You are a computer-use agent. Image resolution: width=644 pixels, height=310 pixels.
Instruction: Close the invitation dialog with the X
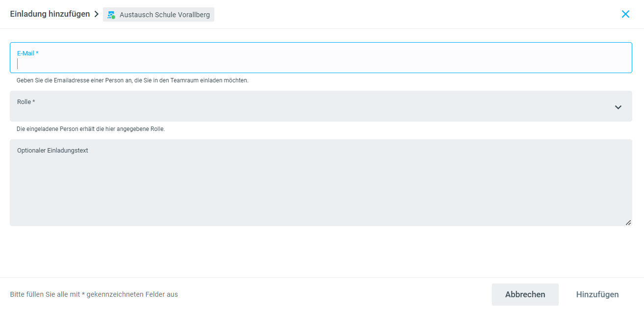(625, 14)
